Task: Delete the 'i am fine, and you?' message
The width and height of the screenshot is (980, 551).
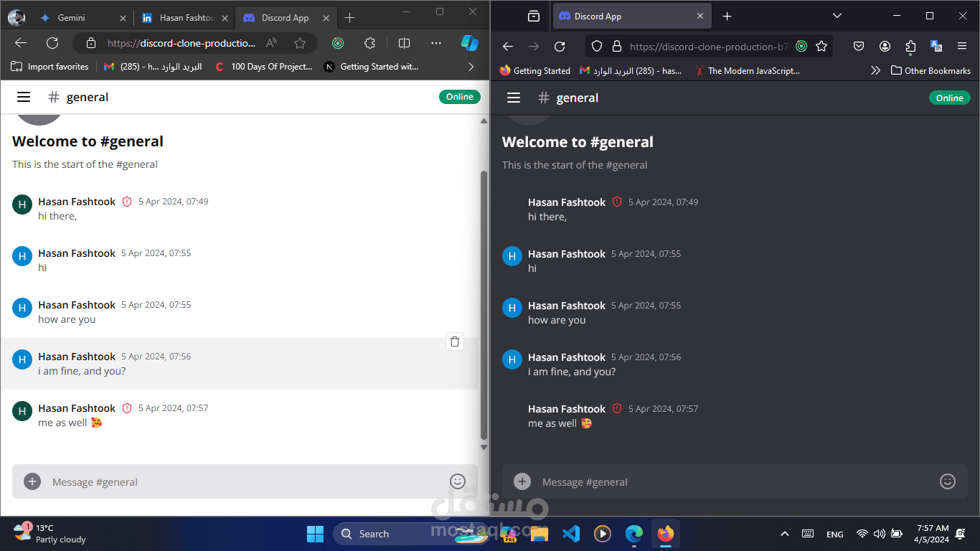Action: 454,342
